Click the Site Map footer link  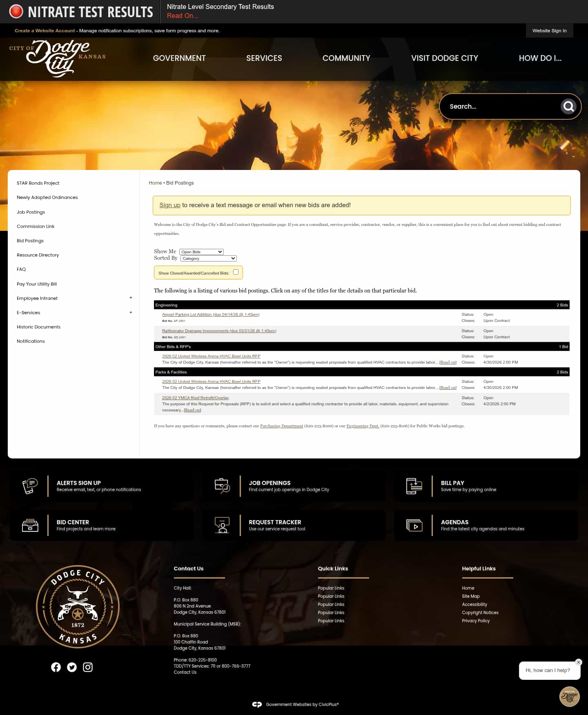click(x=471, y=597)
